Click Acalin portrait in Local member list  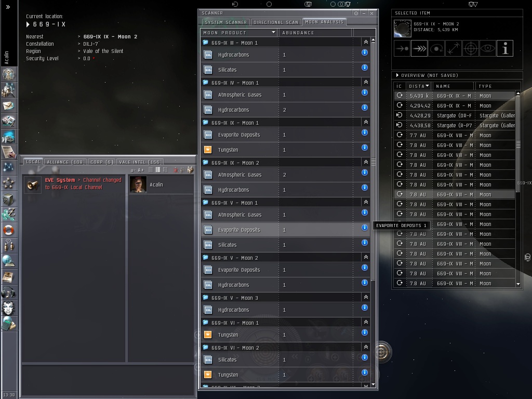(138, 184)
